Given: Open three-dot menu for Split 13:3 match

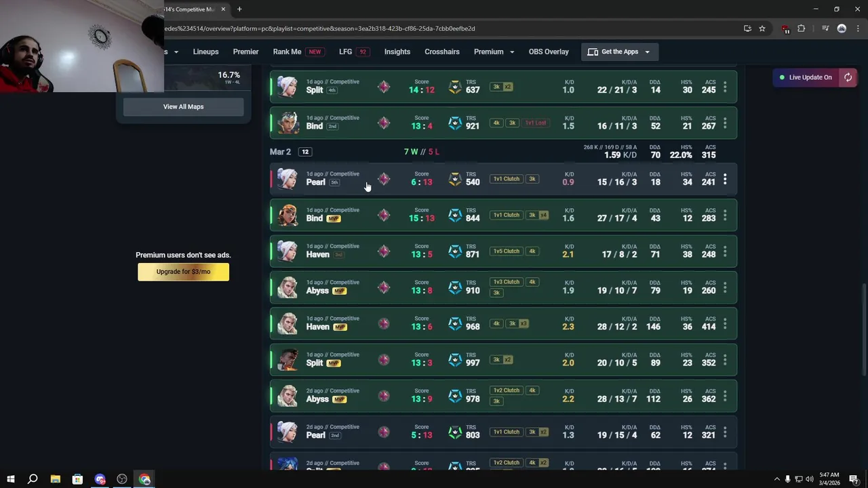Looking at the screenshot, I should (x=725, y=360).
